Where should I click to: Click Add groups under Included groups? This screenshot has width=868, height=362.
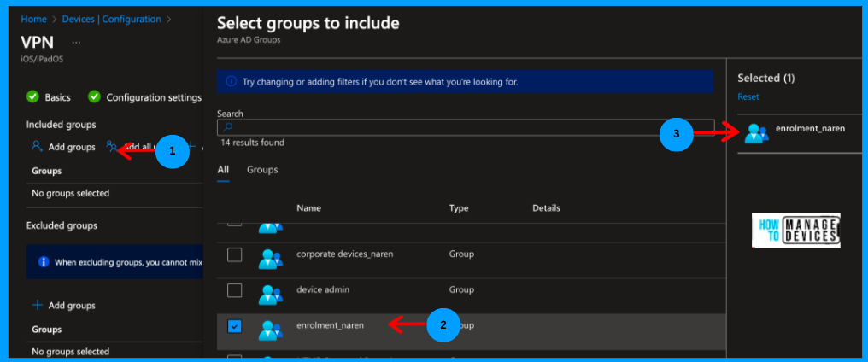(x=72, y=147)
